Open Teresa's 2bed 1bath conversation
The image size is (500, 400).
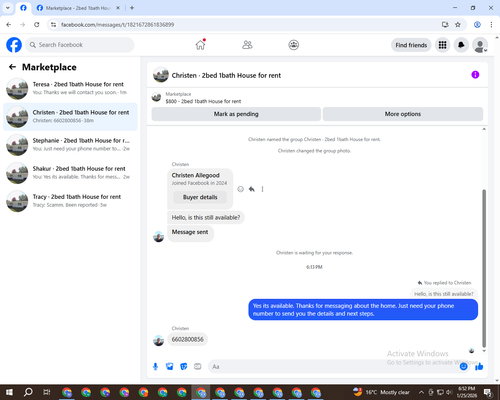tap(70, 88)
